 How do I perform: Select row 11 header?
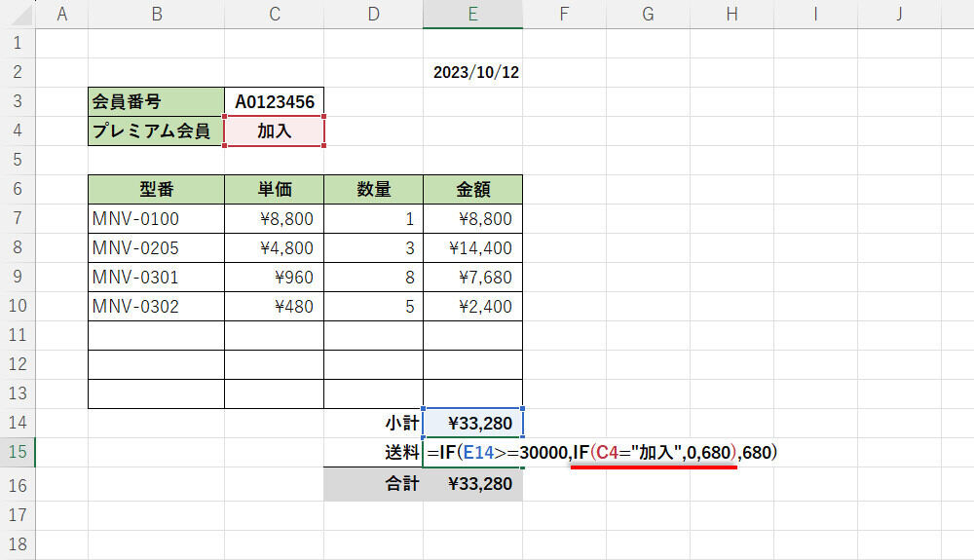click(18, 335)
